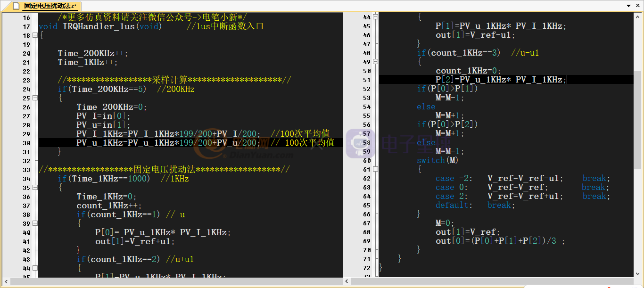644x288 pixels.
Task: Fold the Time_1KHz if-block at line 35
Action: click(x=35, y=188)
